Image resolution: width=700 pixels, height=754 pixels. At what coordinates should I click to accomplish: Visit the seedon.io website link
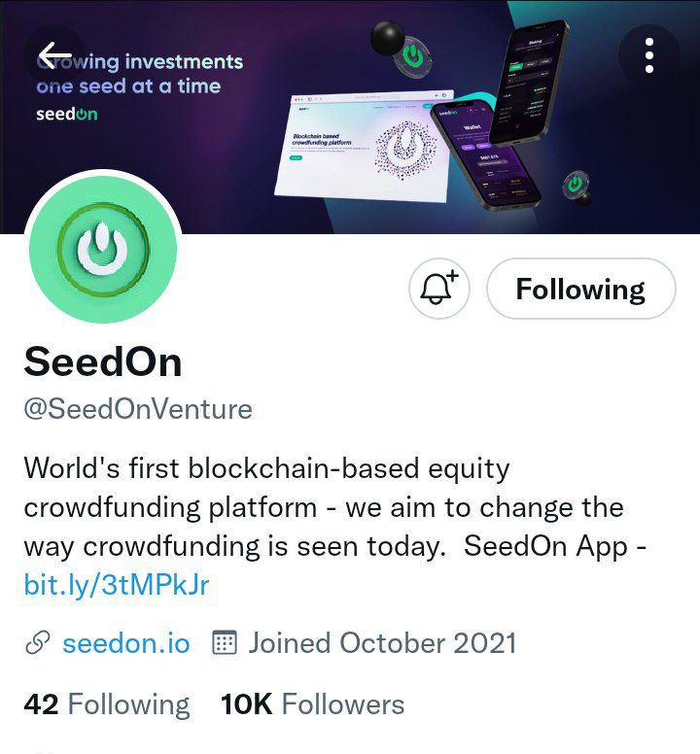[x=126, y=643]
